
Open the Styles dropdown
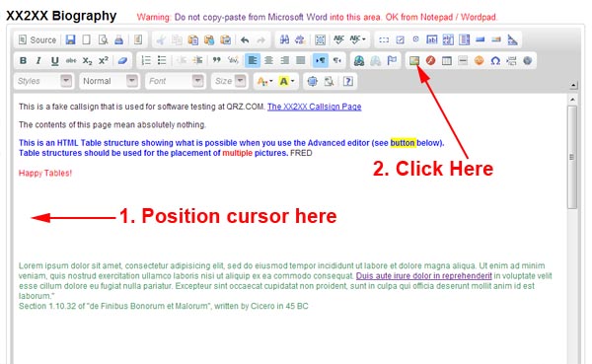tap(43, 81)
